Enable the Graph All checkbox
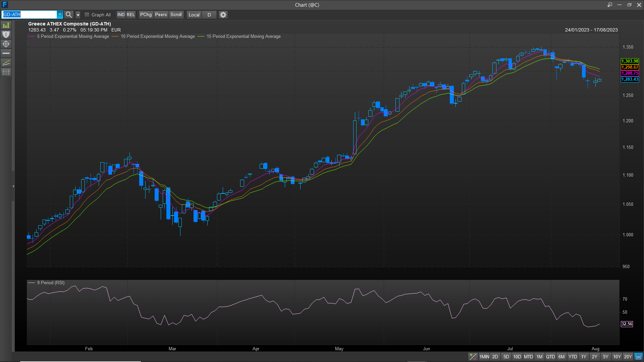This screenshot has width=644, height=362. (87, 15)
